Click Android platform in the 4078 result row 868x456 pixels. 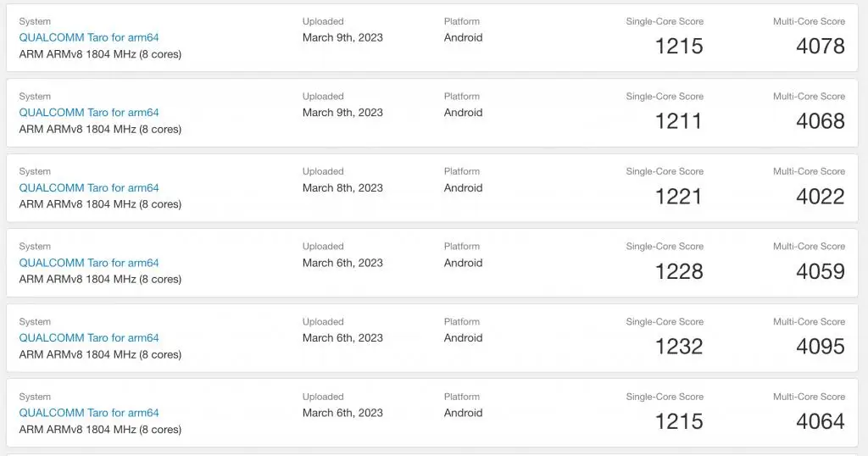point(464,37)
